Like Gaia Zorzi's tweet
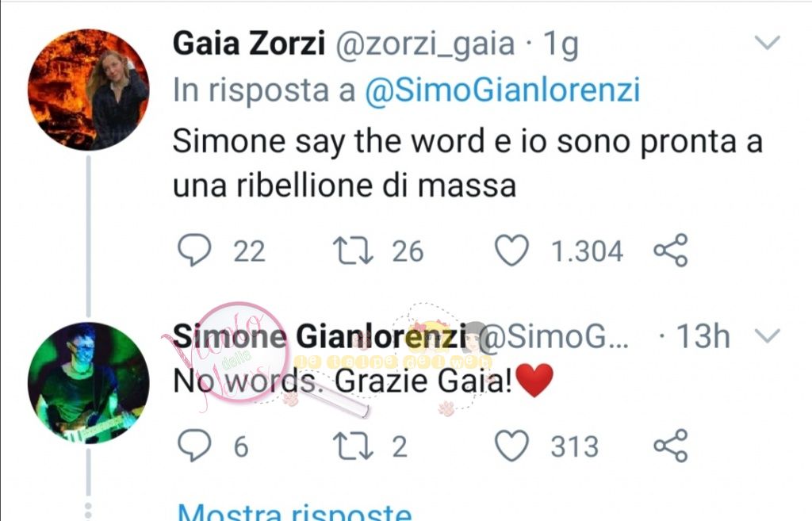The height and width of the screenshot is (521, 812). pos(511,250)
